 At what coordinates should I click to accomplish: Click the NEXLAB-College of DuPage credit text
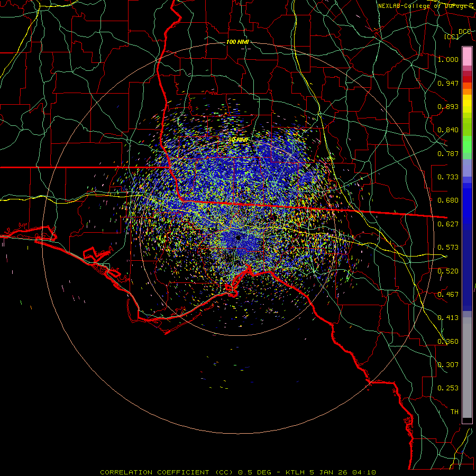[x=426, y=6]
